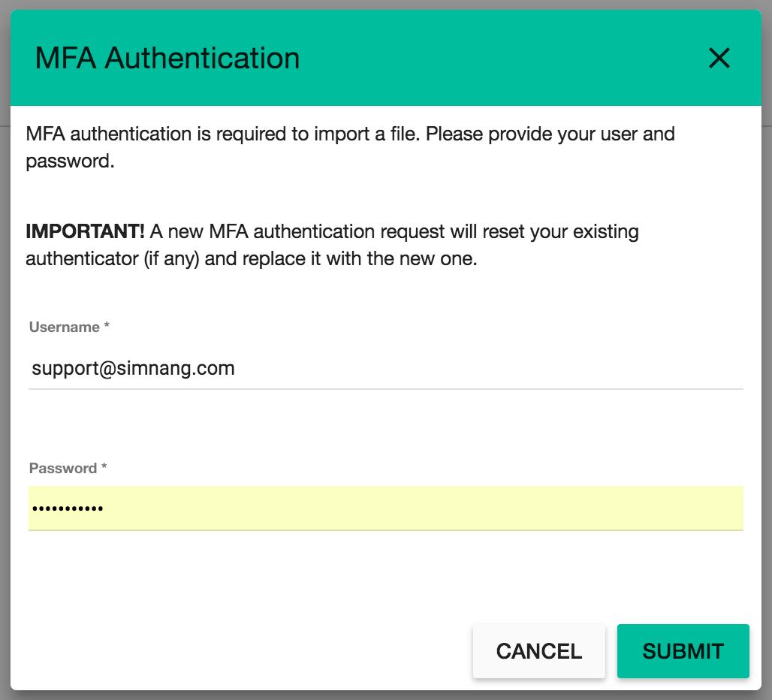Close the MFA Authentication dialog with X
Viewport: 772px width, 700px height.
[719, 58]
